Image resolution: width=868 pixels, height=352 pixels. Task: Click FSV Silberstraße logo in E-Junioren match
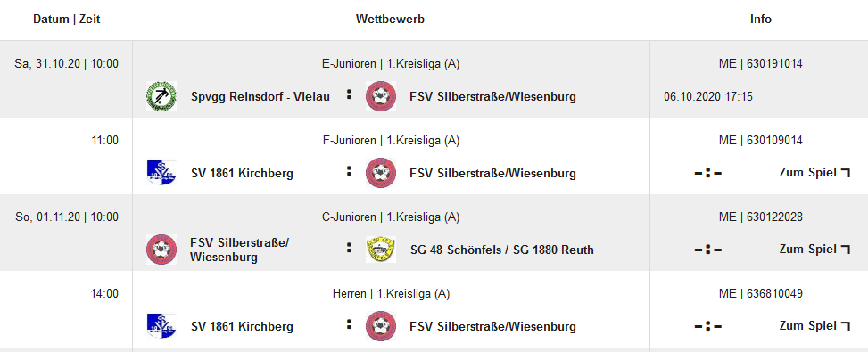point(381,96)
